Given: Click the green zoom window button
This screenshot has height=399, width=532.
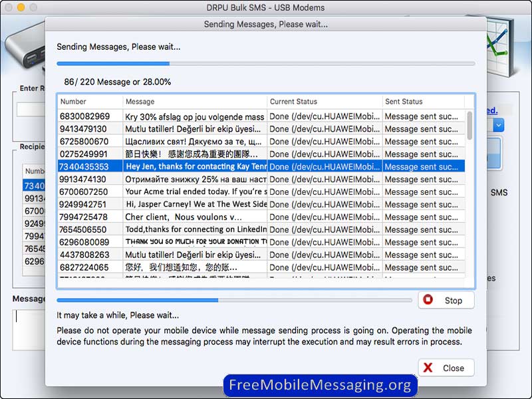Looking at the screenshot, I should tap(33, 7).
